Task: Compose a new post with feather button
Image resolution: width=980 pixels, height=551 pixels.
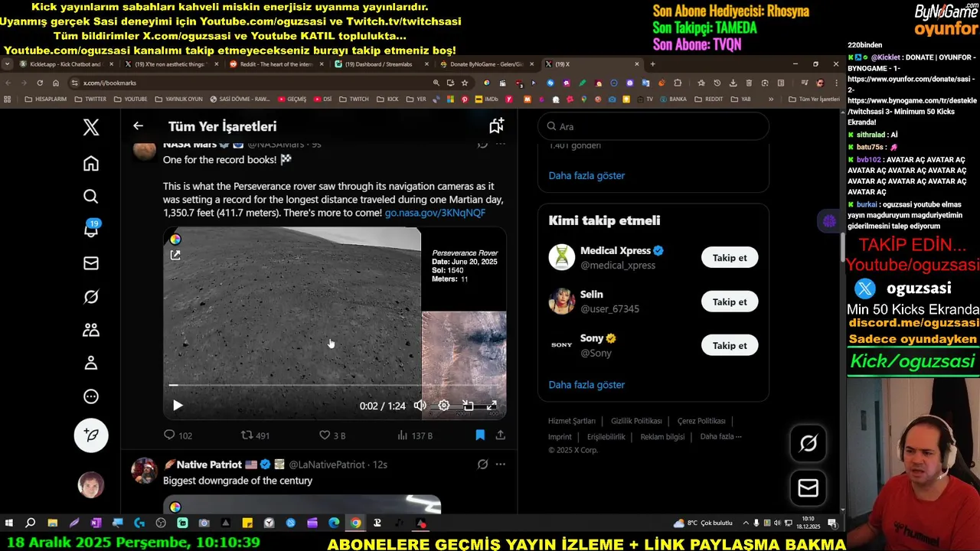Action: click(x=91, y=435)
